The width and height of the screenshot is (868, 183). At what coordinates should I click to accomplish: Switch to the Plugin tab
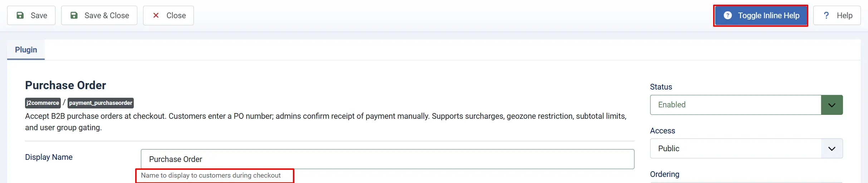(x=26, y=50)
